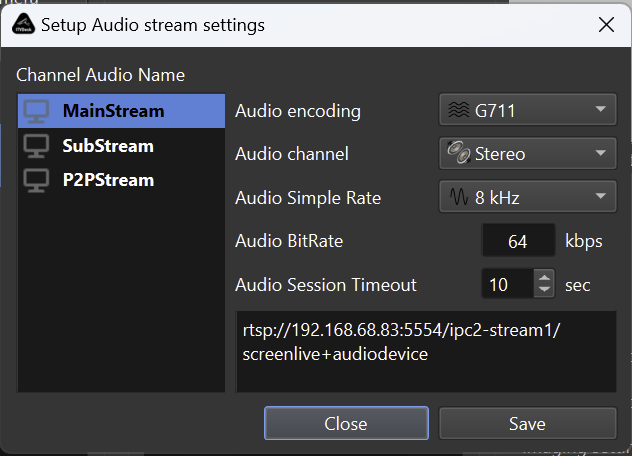Select the SubStream channel label

[108, 146]
